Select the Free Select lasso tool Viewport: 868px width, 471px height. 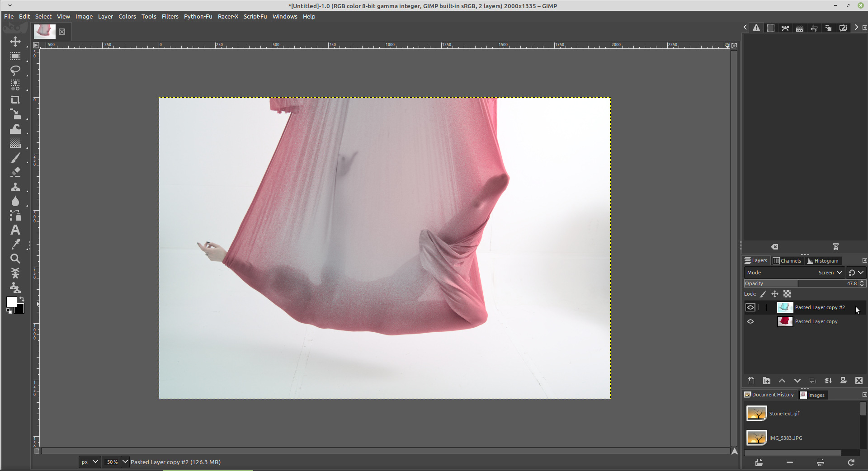(15, 71)
